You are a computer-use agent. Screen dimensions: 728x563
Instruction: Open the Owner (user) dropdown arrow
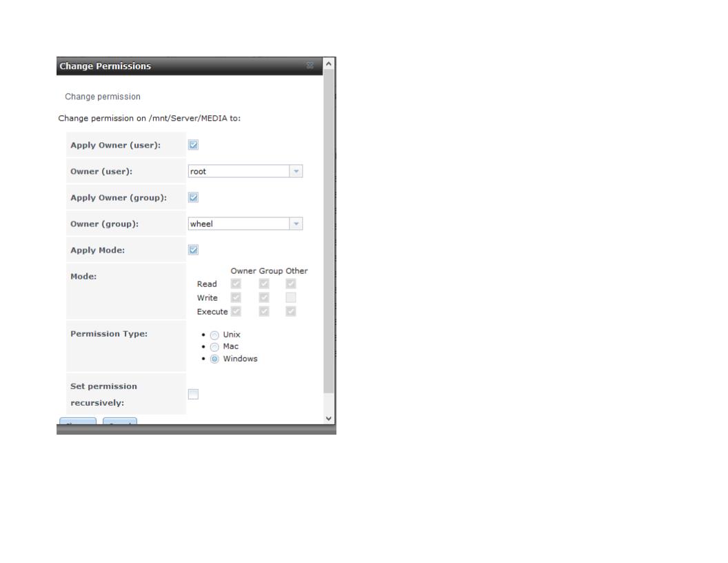pyautogui.click(x=296, y=171)
